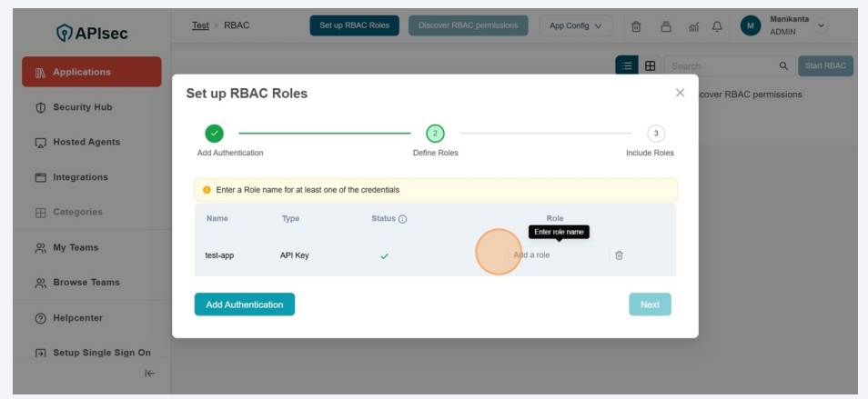Select step 3 Include Roles
This screenshot has height=399, width=868.
[x=655, y=134]
